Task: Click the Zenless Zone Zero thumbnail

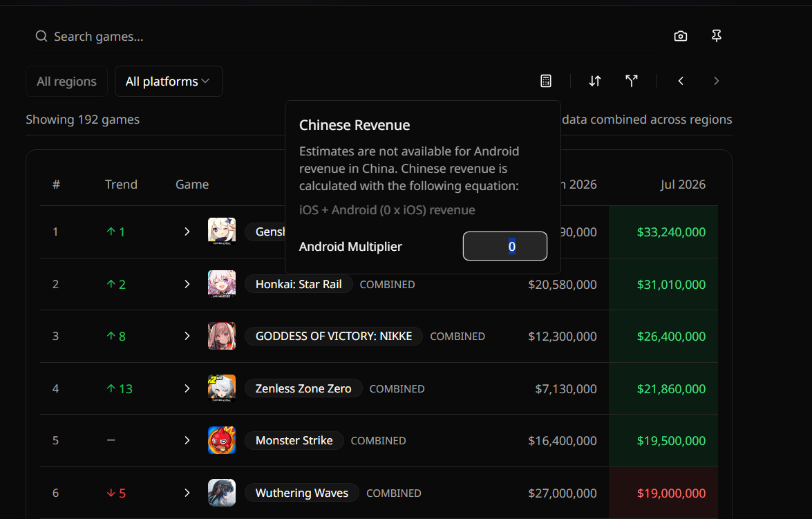Action: pos(222,388)
